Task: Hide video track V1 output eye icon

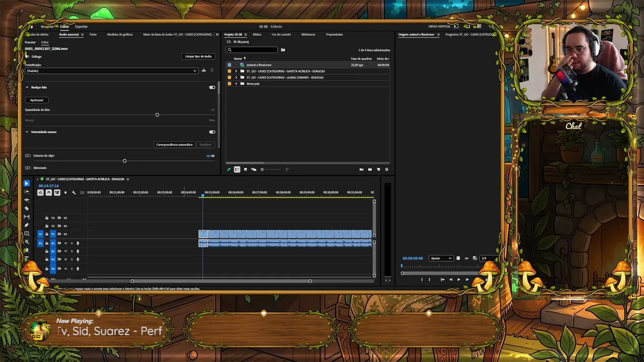Action: coord(65,234)
